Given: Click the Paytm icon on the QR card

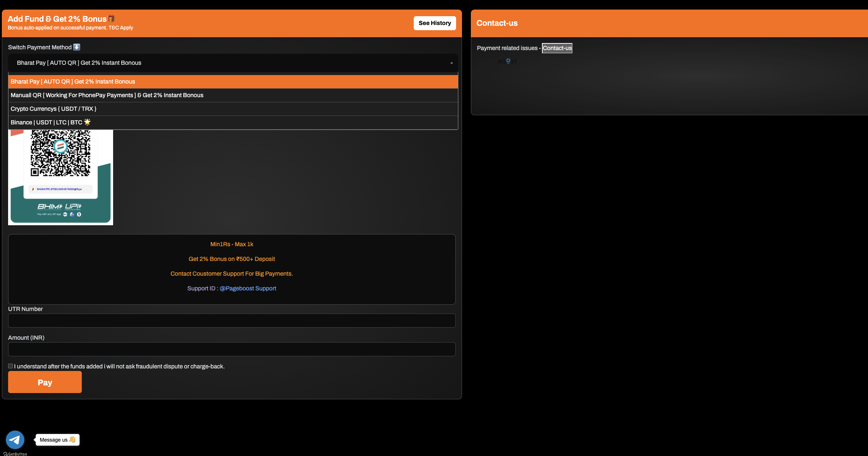Looking at the screenshot, I should click(65, 214).
